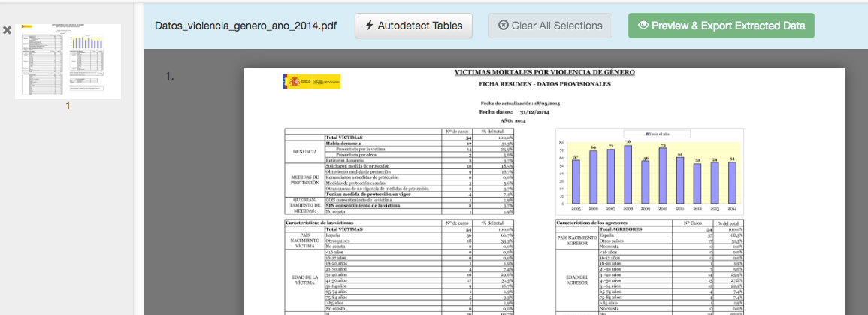Click the Spanish government logo on the page
The image size is (868, 315).
pos(311,81)
